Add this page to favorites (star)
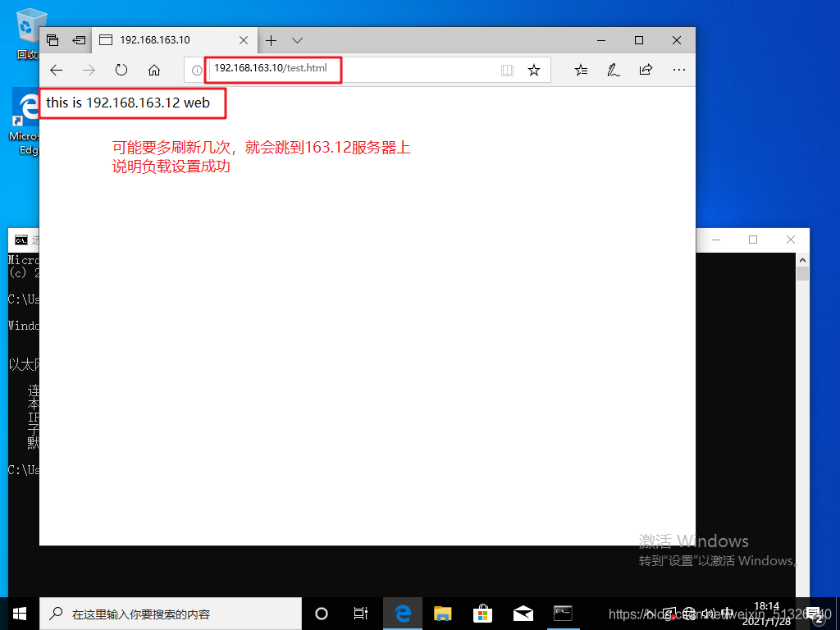 (533, 71)
